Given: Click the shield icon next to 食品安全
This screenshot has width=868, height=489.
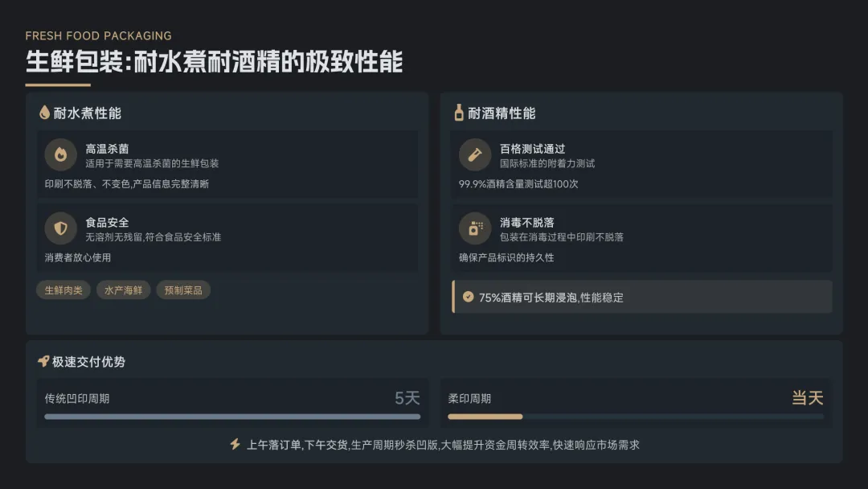Looking at the screenshot, I should [x=60, y=228].
